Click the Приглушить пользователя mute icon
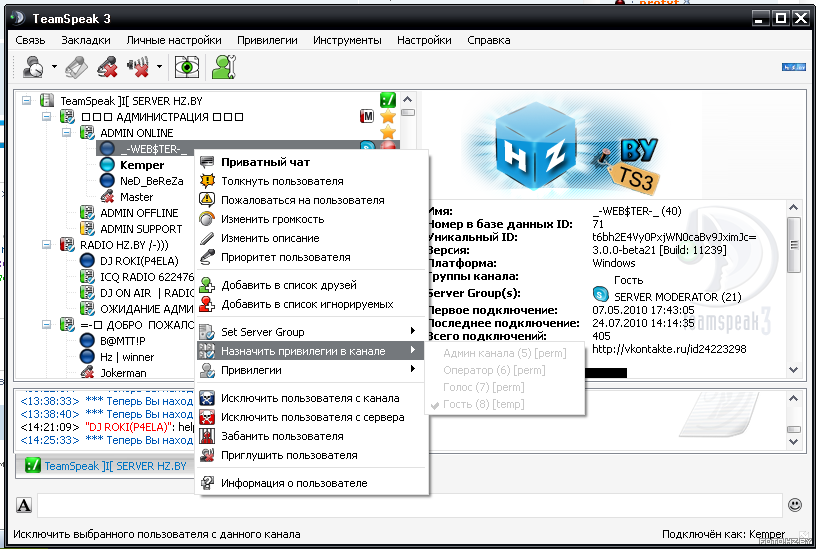This screenshot has width=816, height=549. [207, 455]
